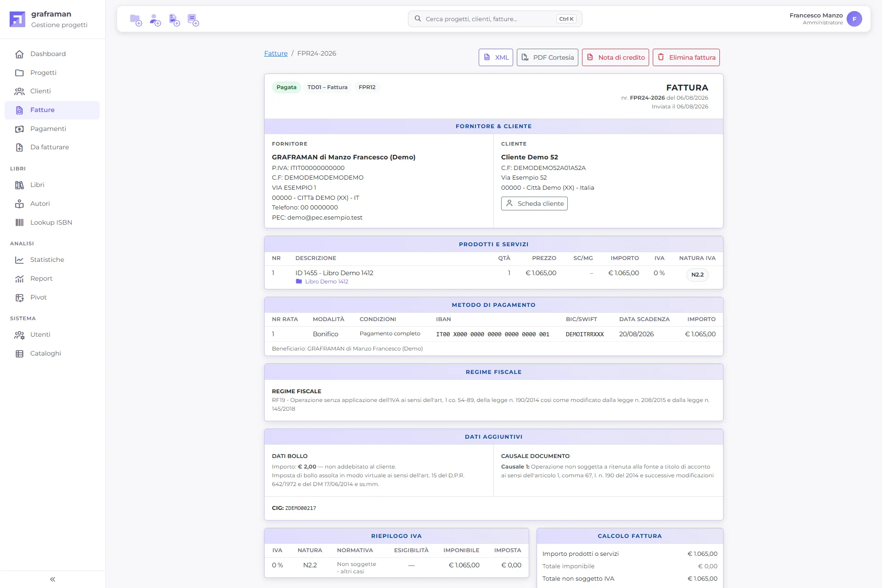Click the new project folder-plus icon
882x588 pixels.
pyautogui.click(x=136, y=20)
